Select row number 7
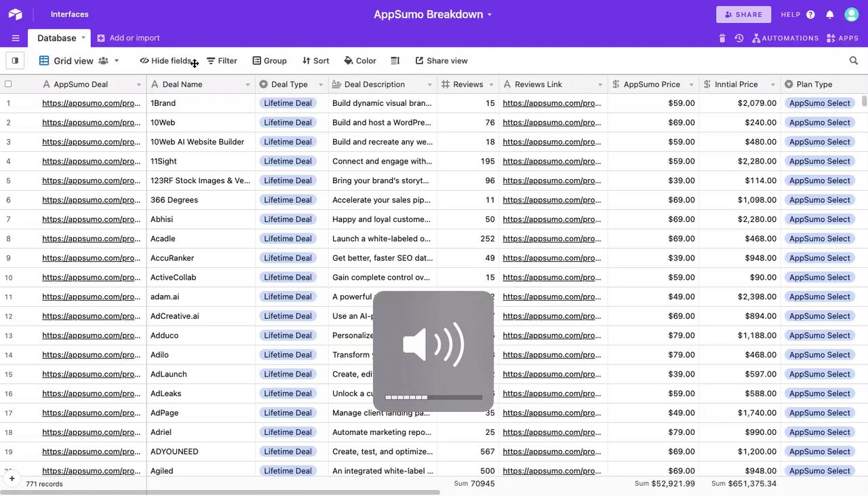 [x=8, y=220]
